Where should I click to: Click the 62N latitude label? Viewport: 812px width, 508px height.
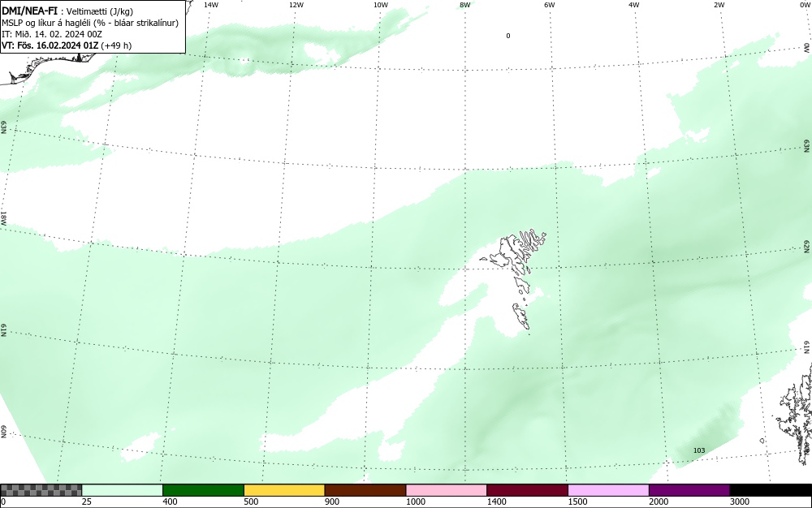point(807,246)
